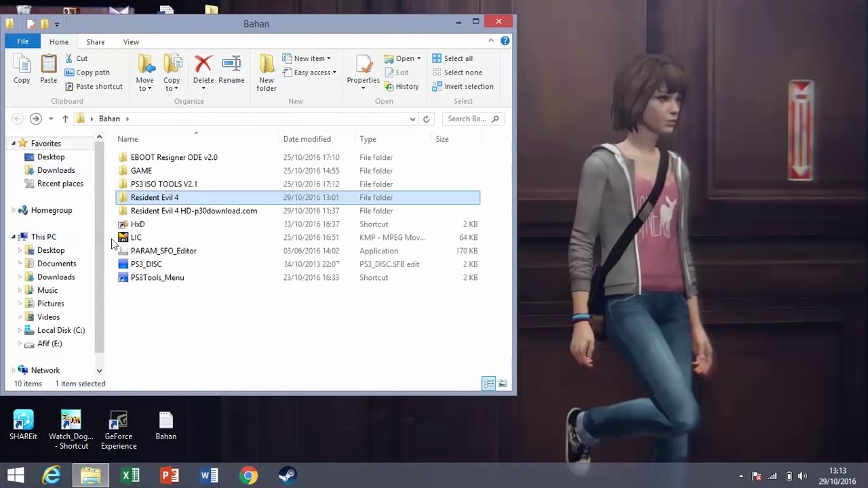Click Select all in ribbon
Image resolution: width=868 pixels, height=488 pixels.
[x=452, y=58]
